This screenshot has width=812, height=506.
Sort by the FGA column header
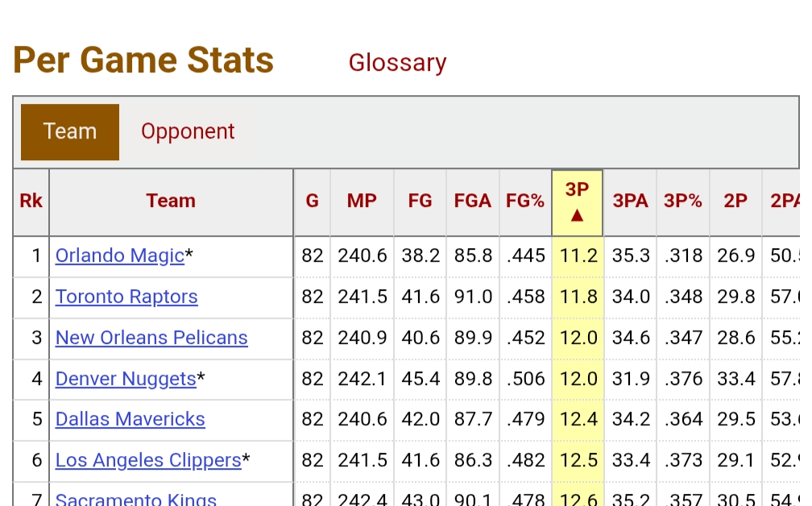(472, 201)
